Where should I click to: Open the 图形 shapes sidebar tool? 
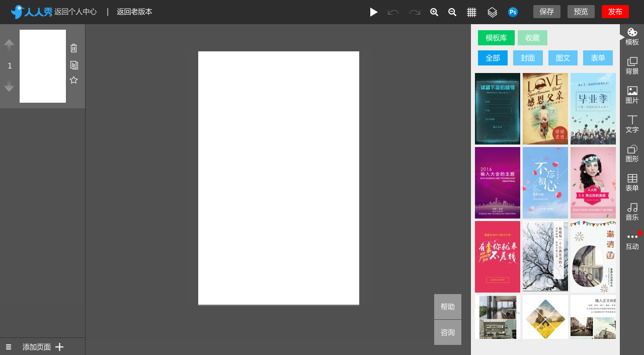pyautogui.click(x=632, y=154)
